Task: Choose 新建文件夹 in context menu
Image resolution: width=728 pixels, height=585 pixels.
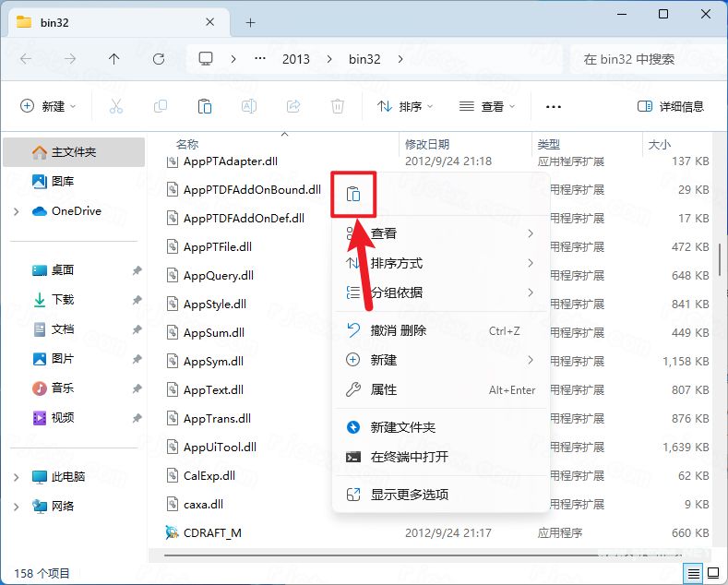Action: click(x=441, y=427)
